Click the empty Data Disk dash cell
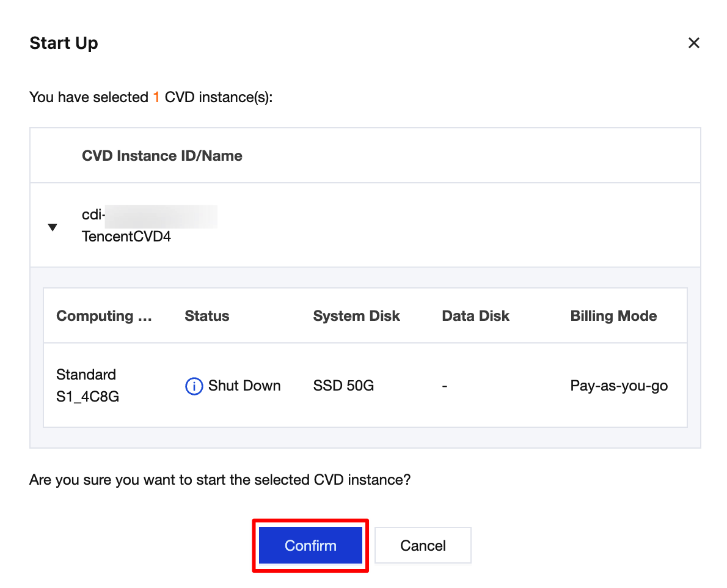 [445, 386]
